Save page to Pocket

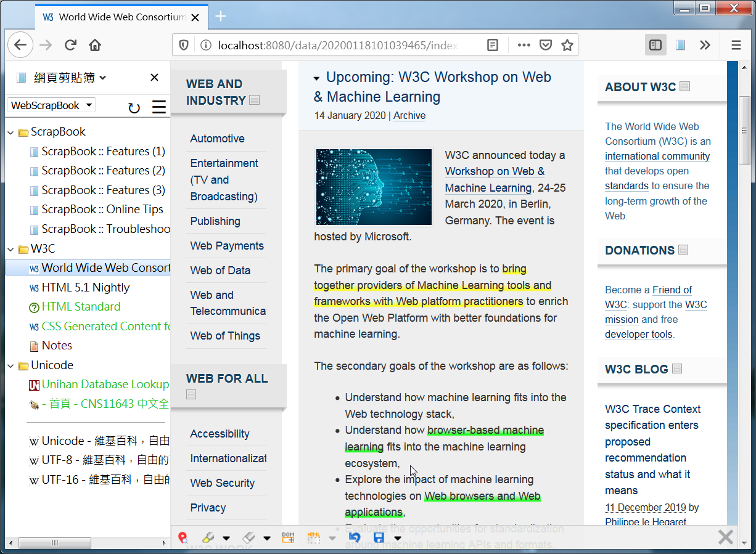point(546,45)
